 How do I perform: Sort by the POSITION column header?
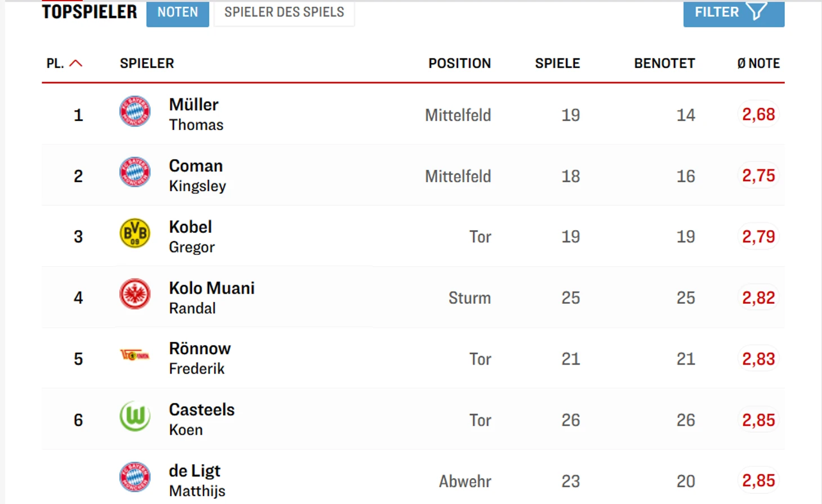coord(459,64)
